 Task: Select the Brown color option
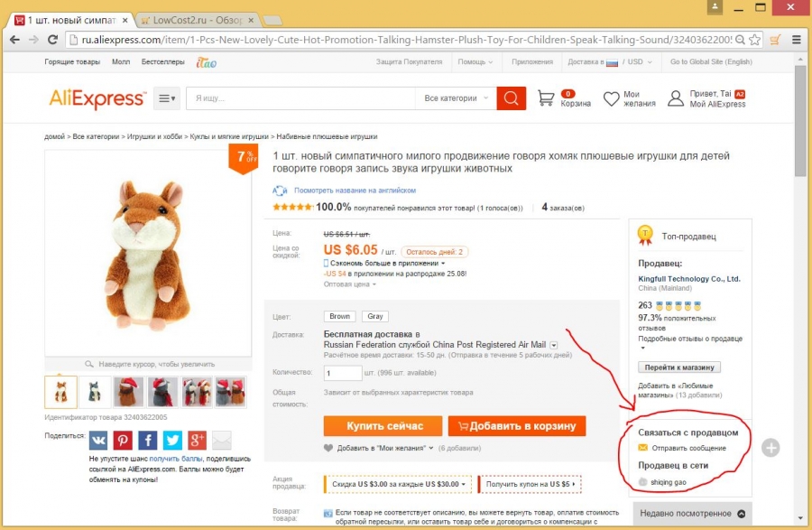(339, 317)
